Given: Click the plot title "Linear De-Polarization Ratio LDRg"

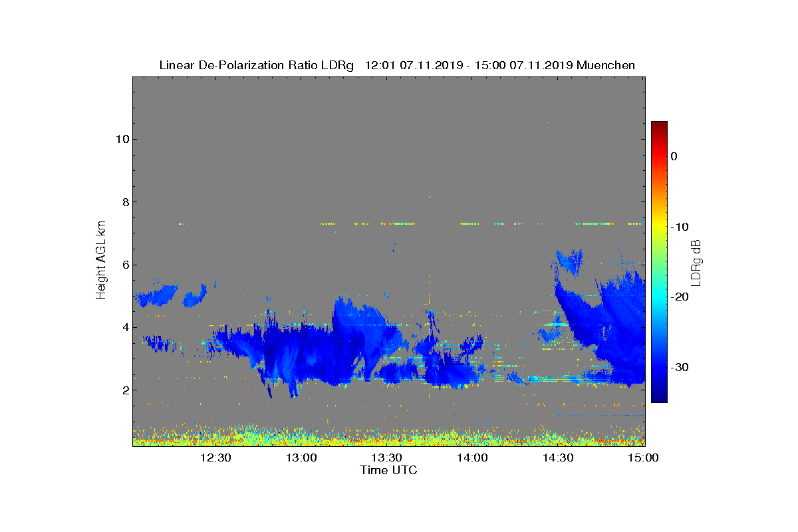Looking at the screenshot, I should tap(257, 65).
